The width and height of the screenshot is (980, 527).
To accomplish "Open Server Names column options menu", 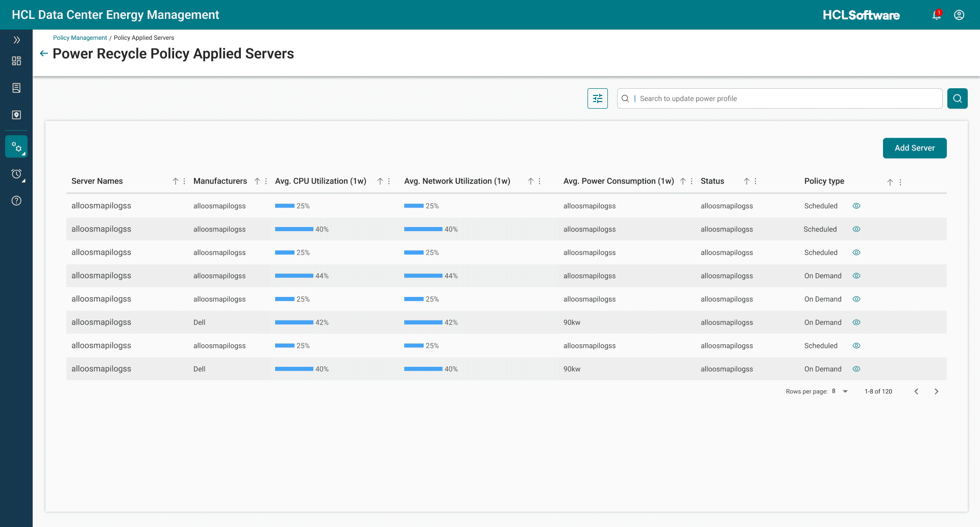I will (184, 182).
